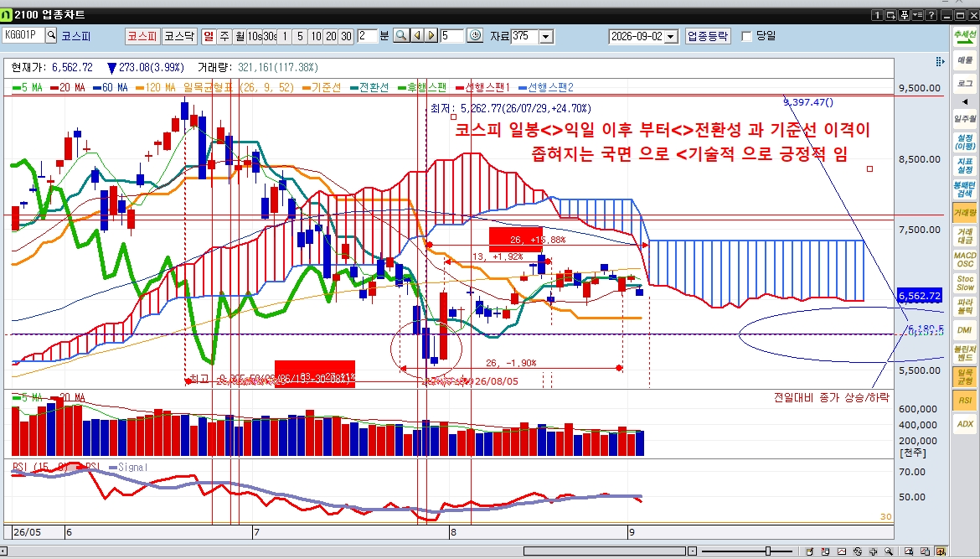Click the 로그 sidebar button
Viewport: 980px width, 559px height.
click(x=964, y=83)
